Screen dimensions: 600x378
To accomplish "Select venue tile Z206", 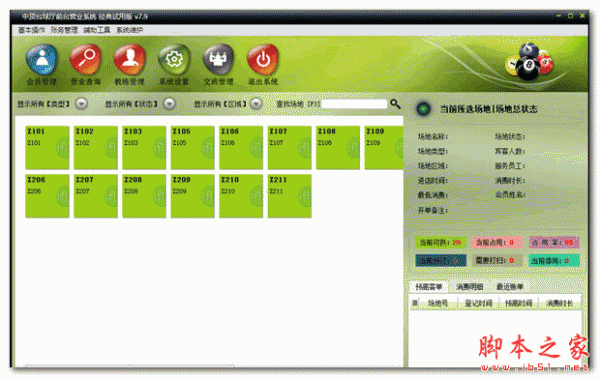I will pos(47,196).
